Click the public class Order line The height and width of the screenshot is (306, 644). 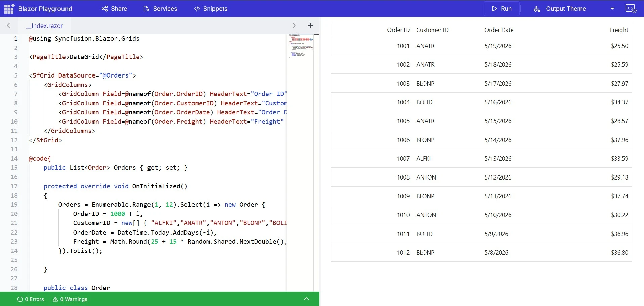tap(77, 288)
